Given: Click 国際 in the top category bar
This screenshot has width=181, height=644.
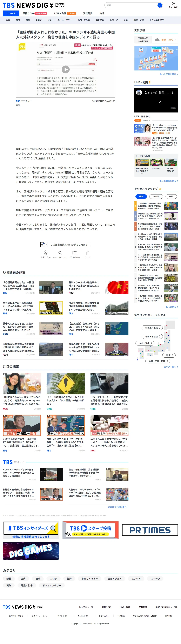Looking at the screenshot, I should (28, 20).
